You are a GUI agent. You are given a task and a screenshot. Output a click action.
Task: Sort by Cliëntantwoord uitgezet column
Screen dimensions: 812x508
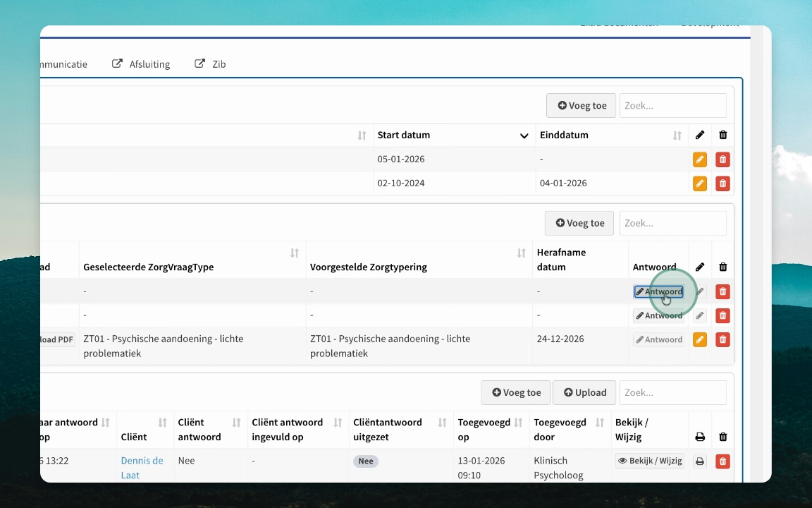point(442,423)
